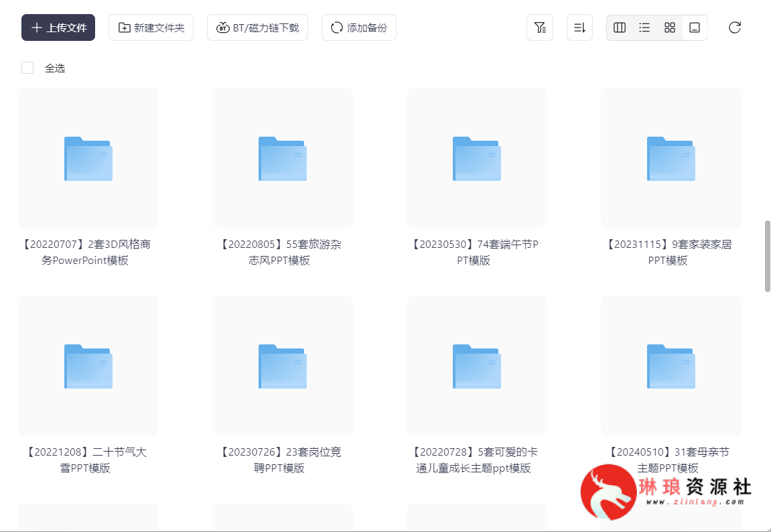Open folder 【20220805】55套旅游杂志风PPT模板
The width and height of the screenshot is (771, 532).
click(x=283, y=158)
